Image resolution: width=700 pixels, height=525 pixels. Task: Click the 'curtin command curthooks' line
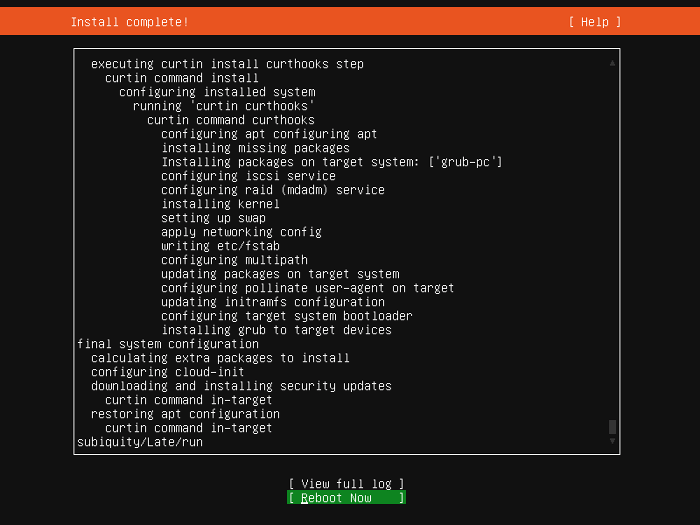tap(231, 120)
